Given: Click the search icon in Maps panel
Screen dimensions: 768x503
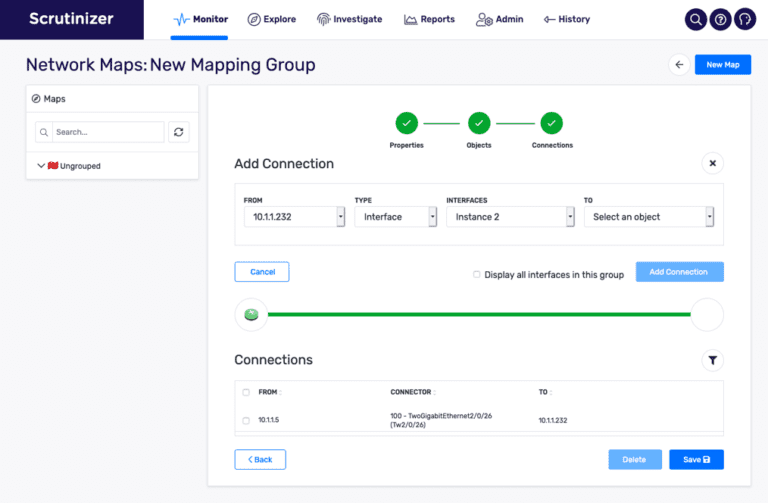Looking at the screenshot, I should point(44,132).
